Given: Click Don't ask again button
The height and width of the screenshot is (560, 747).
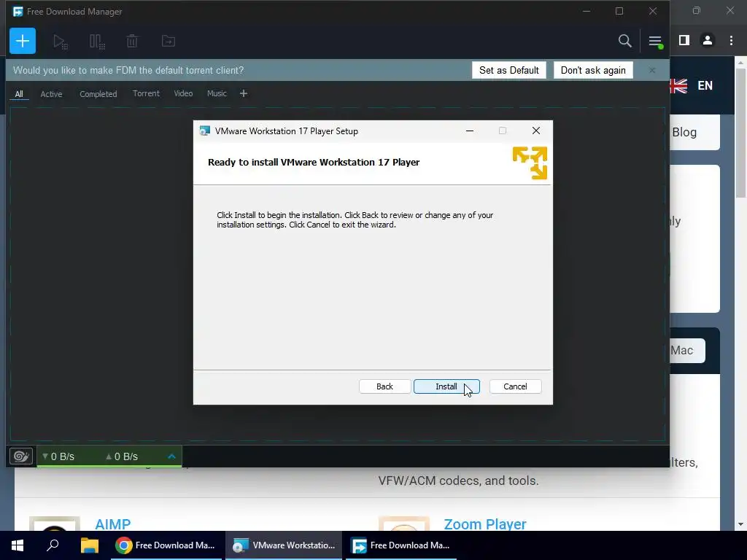Looking at the screenshot, I should point(593,70).
